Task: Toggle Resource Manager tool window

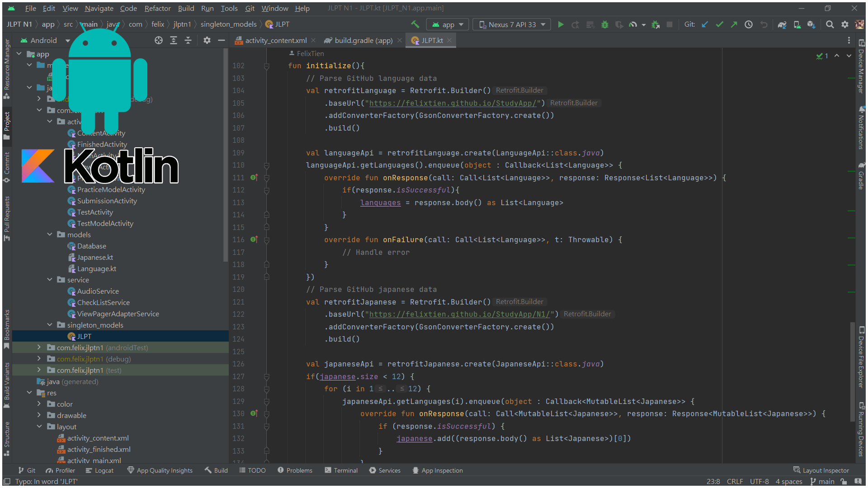Action: tap(7, 69)
